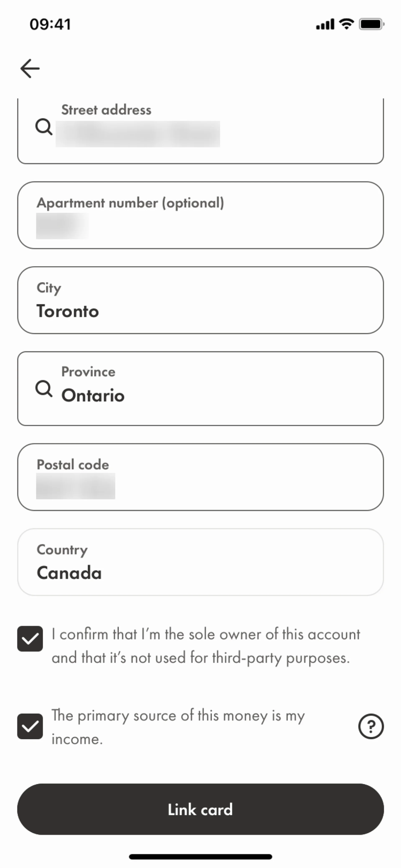
Task: Click the Street address search icon
Action: click(44, 127)
